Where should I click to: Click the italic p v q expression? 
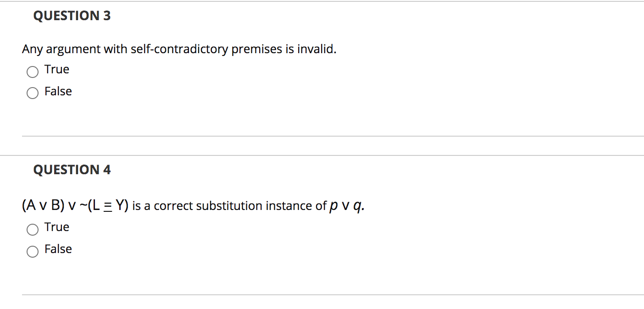click(346, 205)
